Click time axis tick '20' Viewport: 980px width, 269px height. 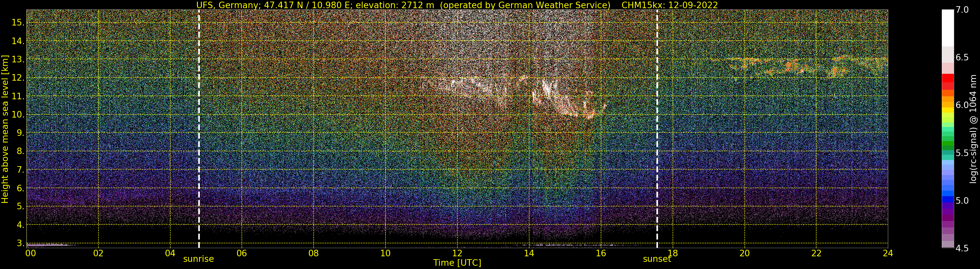[744, 253]
